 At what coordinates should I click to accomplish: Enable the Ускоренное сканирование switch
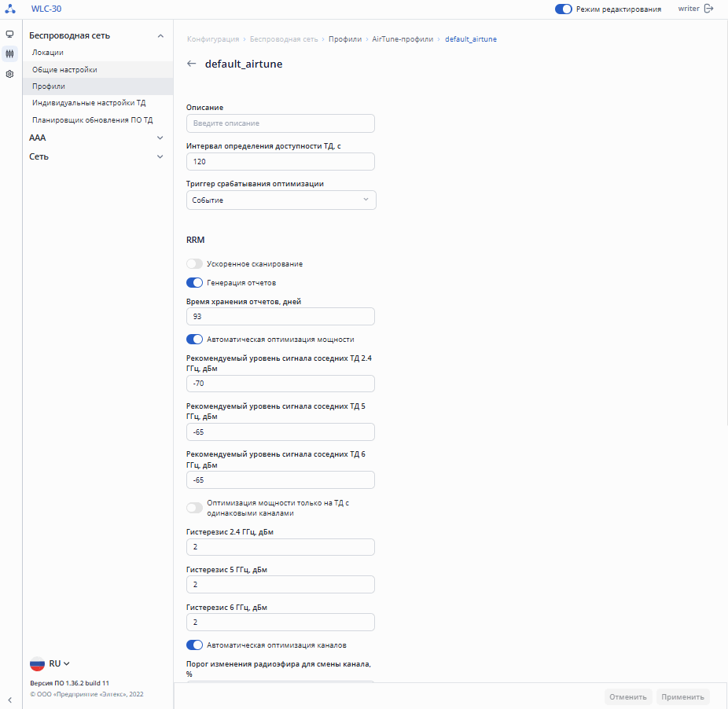coord(194,264)
